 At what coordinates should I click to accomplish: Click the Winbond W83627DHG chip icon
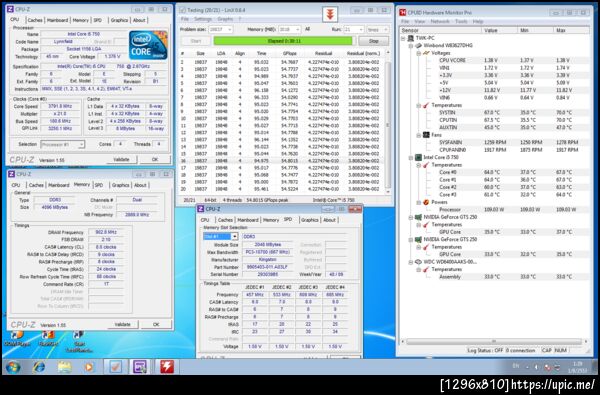point(419,46)
